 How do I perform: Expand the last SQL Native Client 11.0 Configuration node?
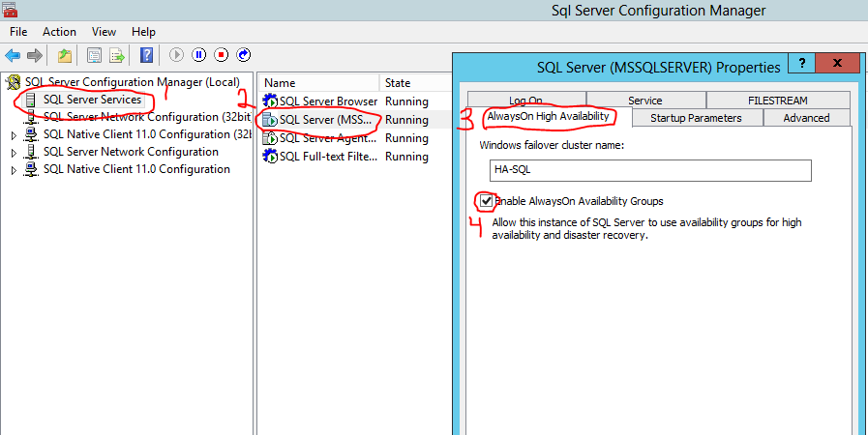point(15,170)
